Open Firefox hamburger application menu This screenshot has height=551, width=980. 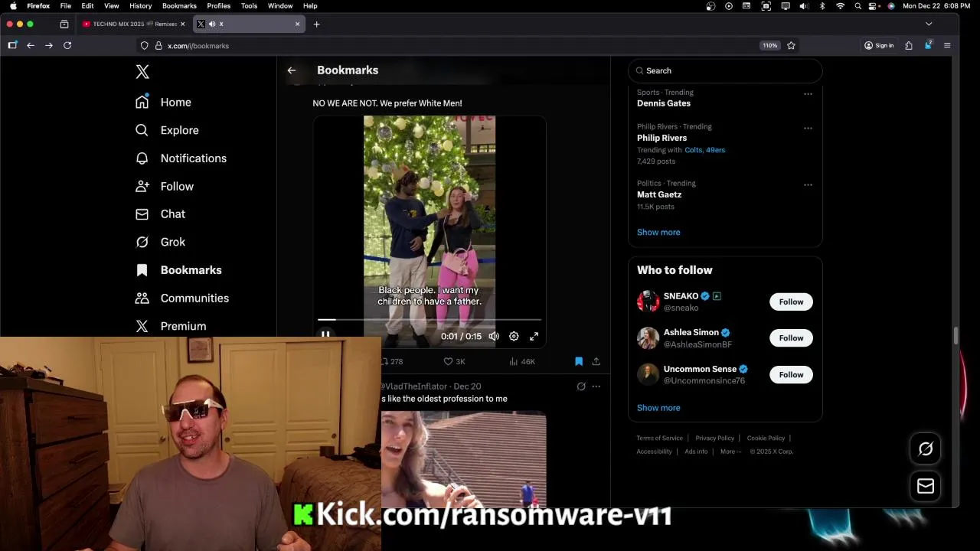(947, 46)
